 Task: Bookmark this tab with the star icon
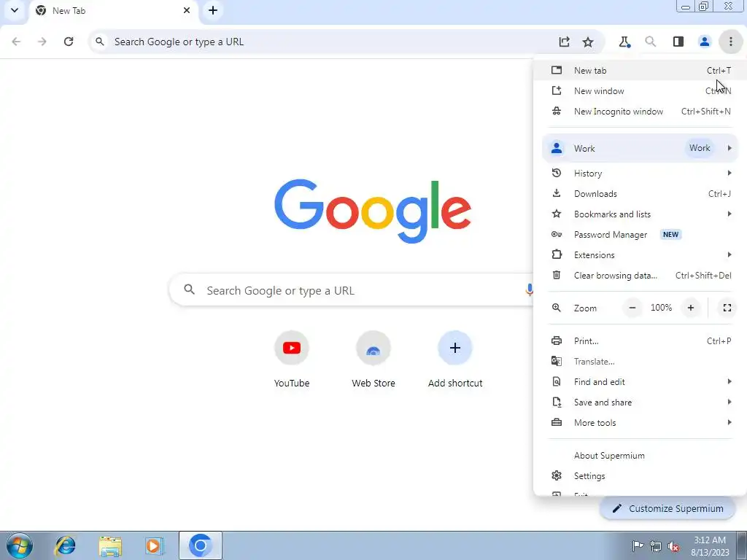click(x=588, y=42)
